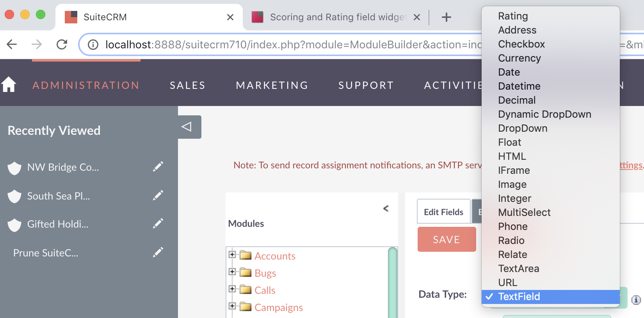Click the shield icon beside South Sea Pl

tap(14, 196)
